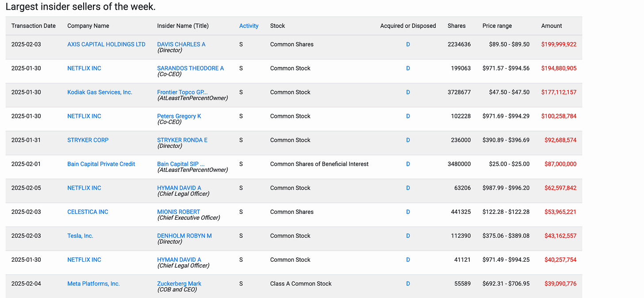Image resolution: width=644 pixels, height=298 pixels.
Task: Click the Class A Common Stock cell
Action: tap(301, 283)
